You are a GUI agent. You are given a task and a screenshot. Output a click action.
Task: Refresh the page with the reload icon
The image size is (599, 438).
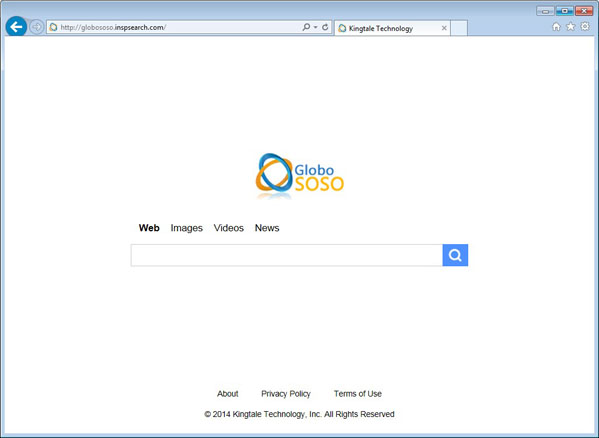(x=325, y=27)
